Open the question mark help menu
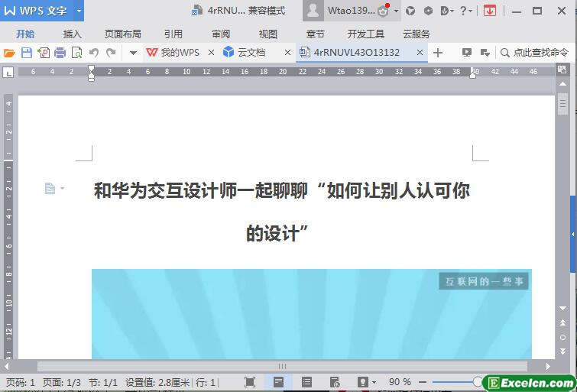 pyautogui.click(x=466, y=11)
